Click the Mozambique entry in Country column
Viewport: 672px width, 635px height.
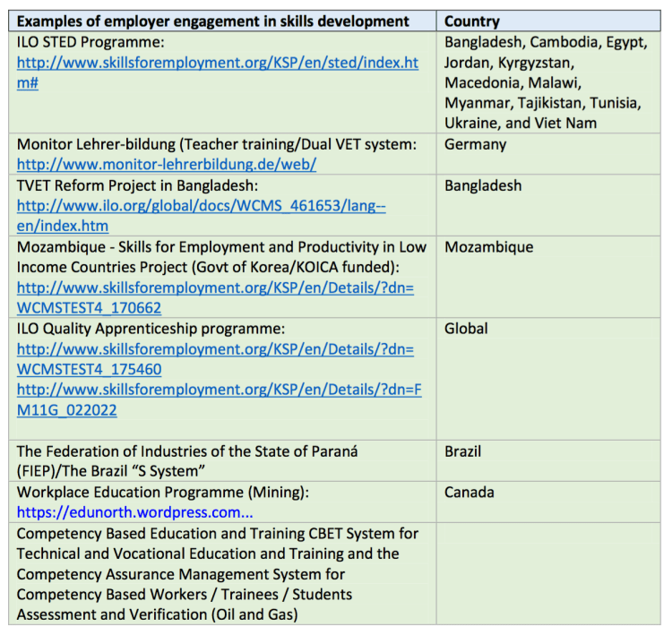(x=488, y=247)
